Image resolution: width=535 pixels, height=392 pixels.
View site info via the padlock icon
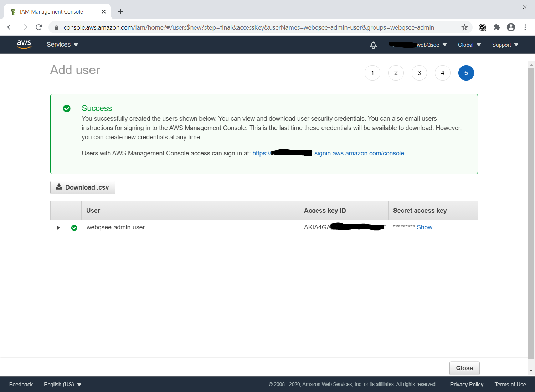click(x=56, y=27)
